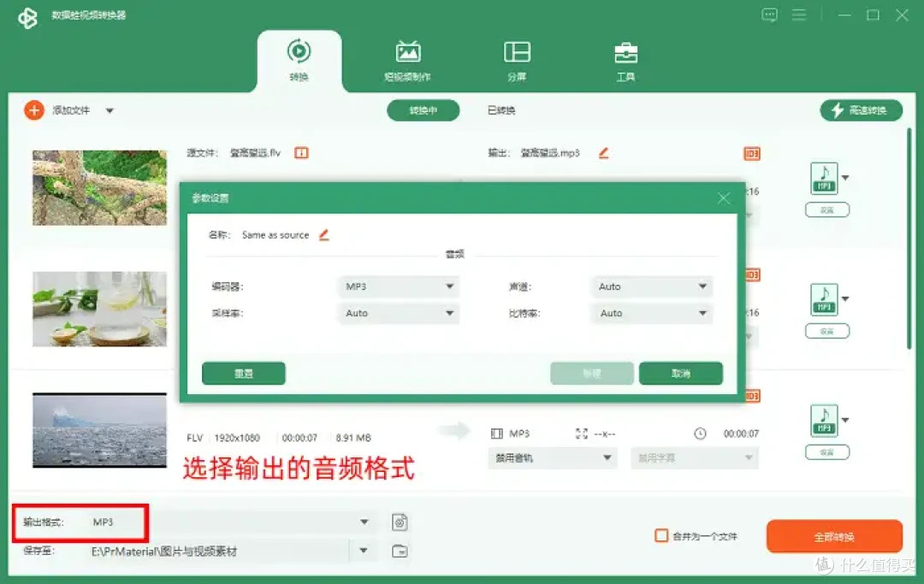Switch to the 分屏 split-screen tab

517,62
